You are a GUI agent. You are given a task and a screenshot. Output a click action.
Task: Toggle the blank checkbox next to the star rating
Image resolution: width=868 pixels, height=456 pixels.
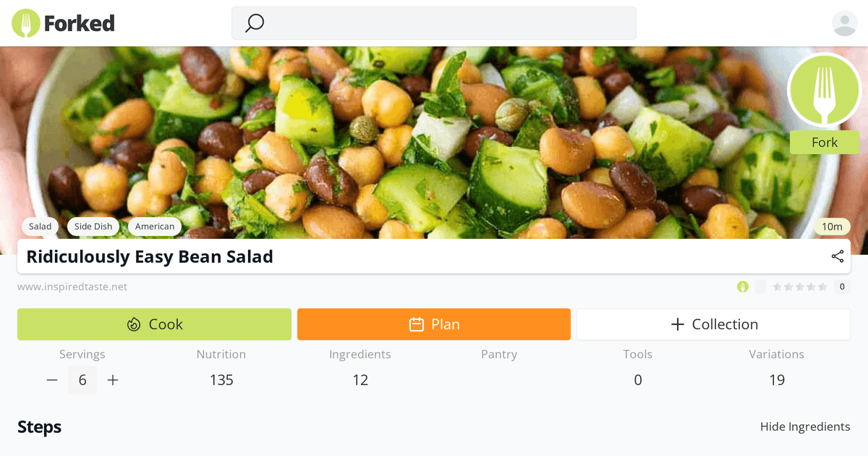(760, 287)
